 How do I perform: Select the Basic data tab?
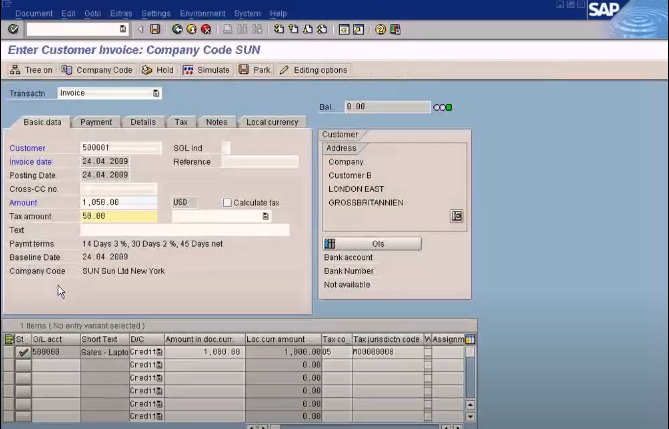[42, 122]
